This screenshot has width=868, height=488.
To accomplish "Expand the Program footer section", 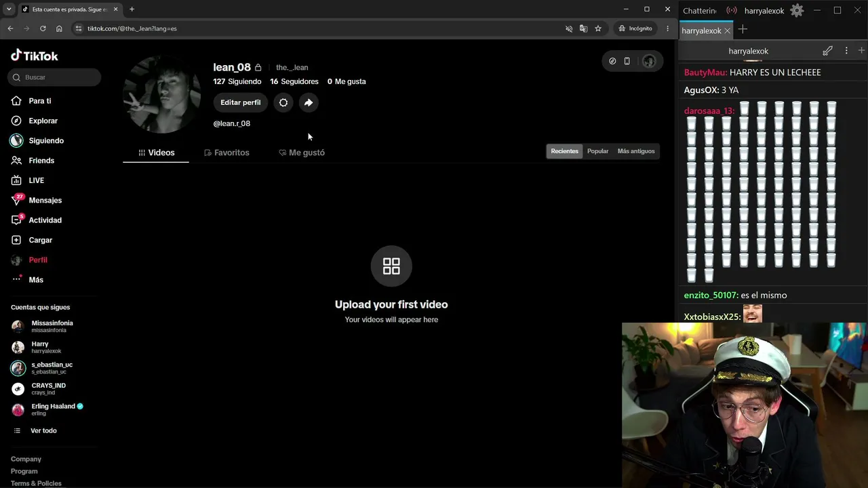I will tap(24, 471).
